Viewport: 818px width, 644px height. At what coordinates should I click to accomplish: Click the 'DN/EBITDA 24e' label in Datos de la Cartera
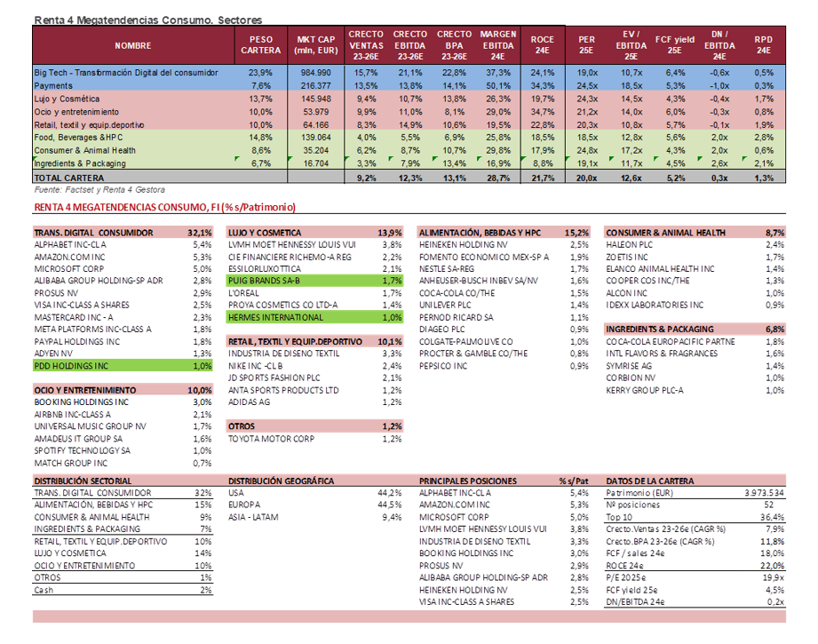[635, 602]
